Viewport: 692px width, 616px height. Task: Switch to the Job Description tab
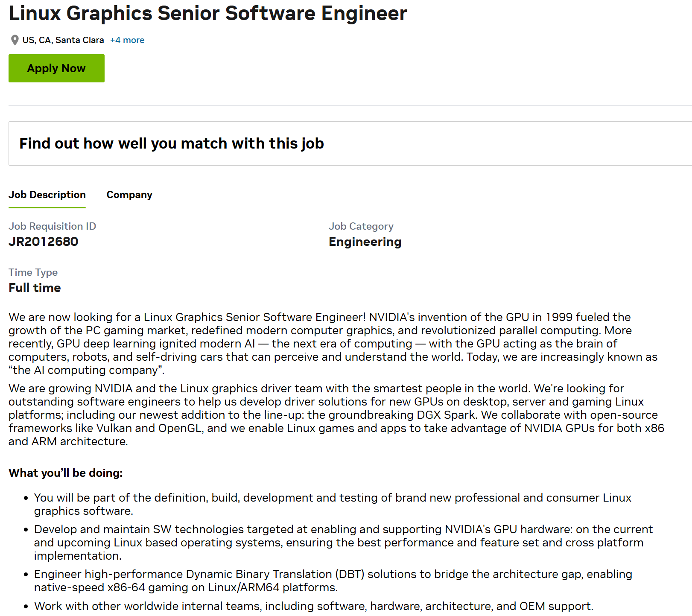[x=47, y=195]
